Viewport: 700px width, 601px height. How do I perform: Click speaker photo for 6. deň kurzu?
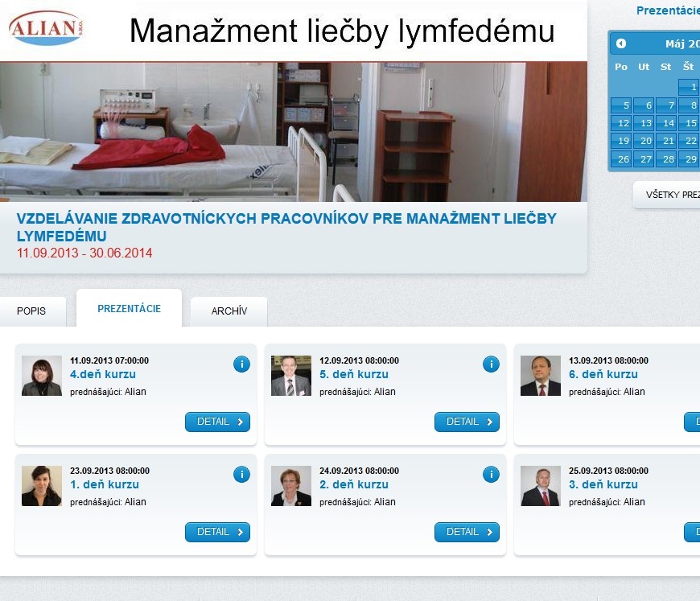(541, 376)
